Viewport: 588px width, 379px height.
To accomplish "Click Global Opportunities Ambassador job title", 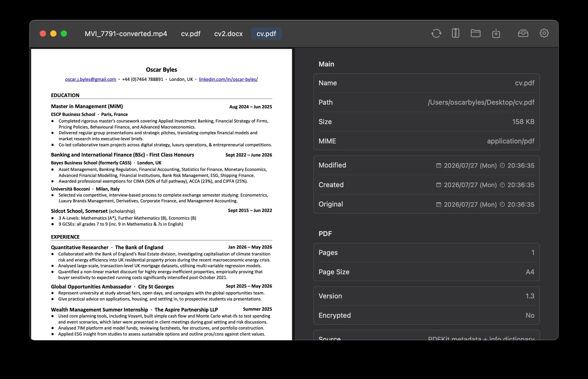I will pos(91,287).
